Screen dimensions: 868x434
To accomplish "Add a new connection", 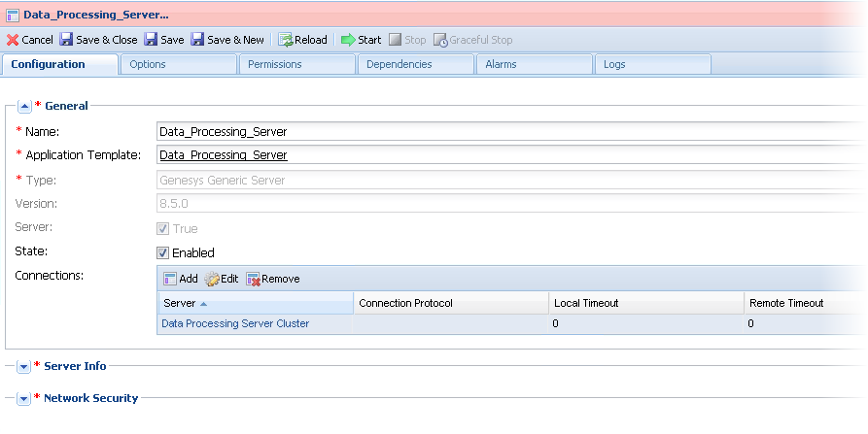I will [181, 279].
